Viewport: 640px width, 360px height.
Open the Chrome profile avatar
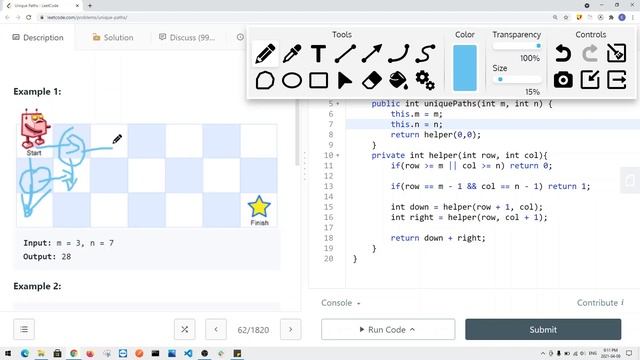pos(622,18)
